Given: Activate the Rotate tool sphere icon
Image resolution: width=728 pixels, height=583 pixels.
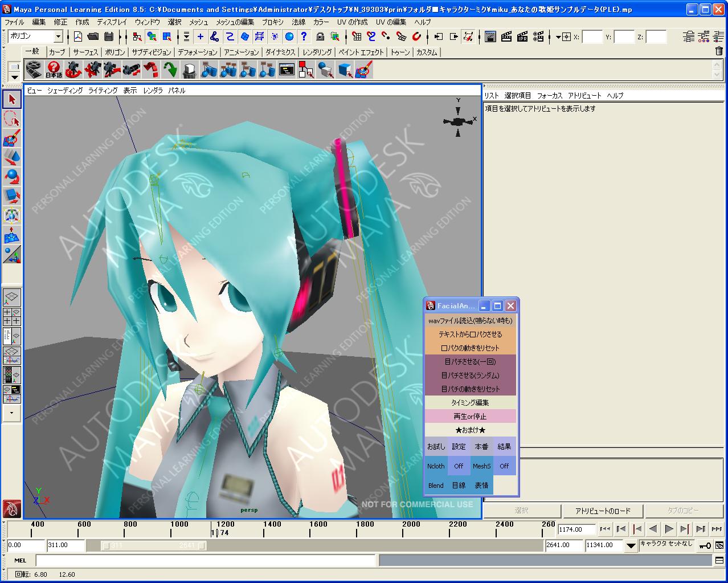Looking at the screenshot, I should [12, 177].
